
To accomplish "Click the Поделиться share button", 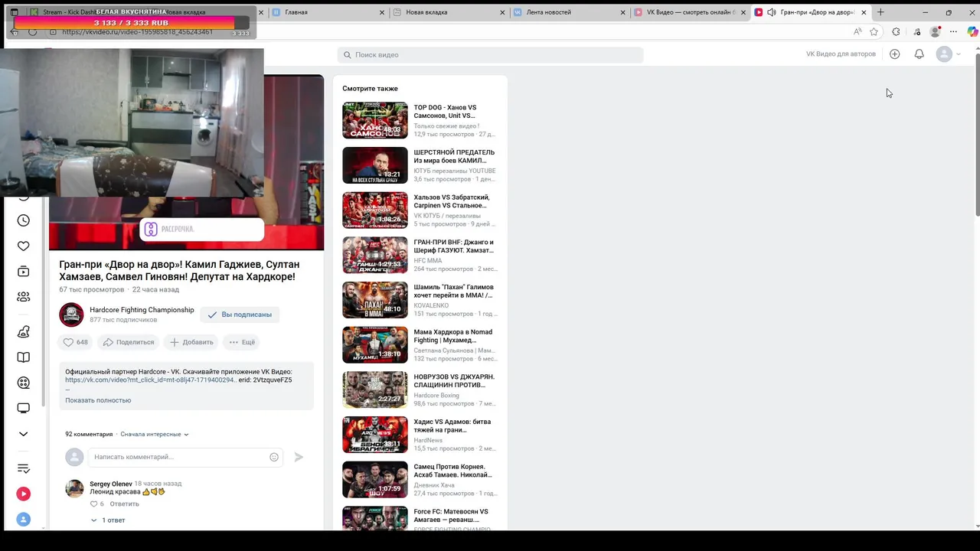I will [129, 342].
